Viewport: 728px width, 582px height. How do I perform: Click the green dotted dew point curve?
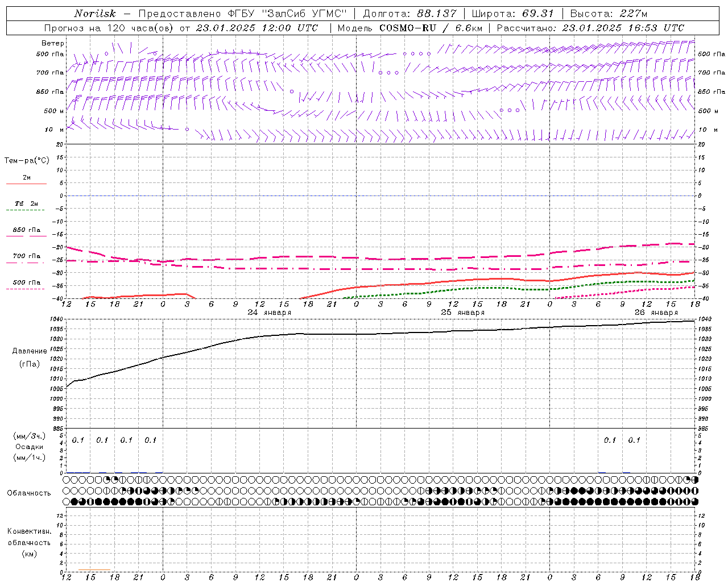point(518,288)
